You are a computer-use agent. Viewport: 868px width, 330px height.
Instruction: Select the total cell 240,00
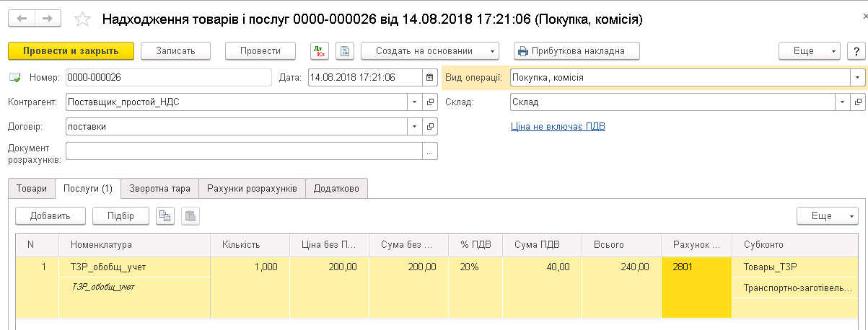621,267
